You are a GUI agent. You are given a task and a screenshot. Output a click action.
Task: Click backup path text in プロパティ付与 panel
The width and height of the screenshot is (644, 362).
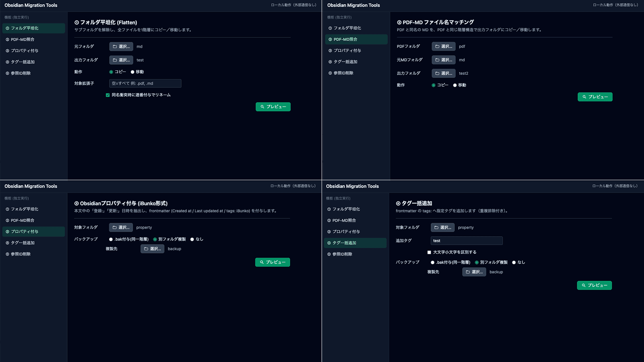(x=174, y=249)
